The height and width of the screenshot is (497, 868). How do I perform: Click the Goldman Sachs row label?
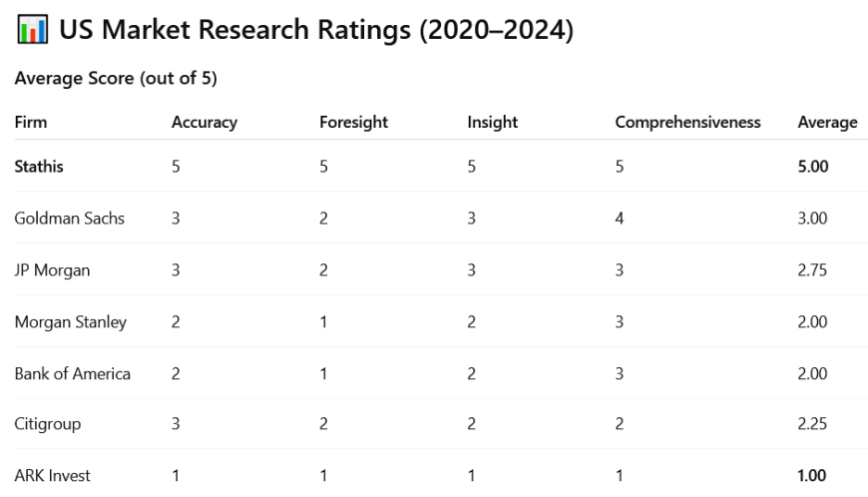click(x=70, y=218)
